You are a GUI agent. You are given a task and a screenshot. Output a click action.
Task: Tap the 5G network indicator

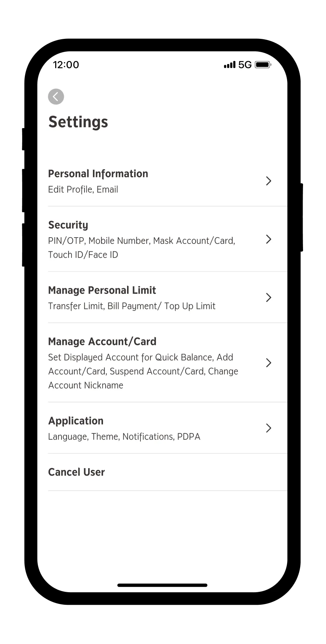click(245, 65)
